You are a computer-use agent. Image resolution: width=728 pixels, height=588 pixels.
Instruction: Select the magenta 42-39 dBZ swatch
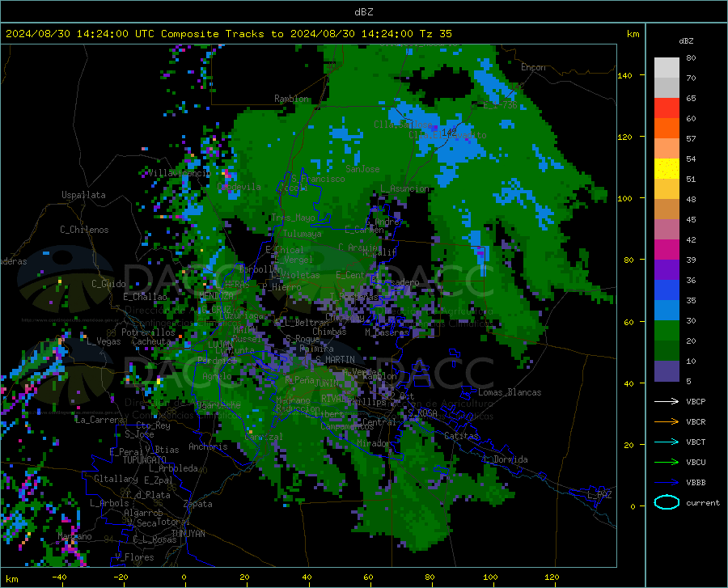[667, 250]
